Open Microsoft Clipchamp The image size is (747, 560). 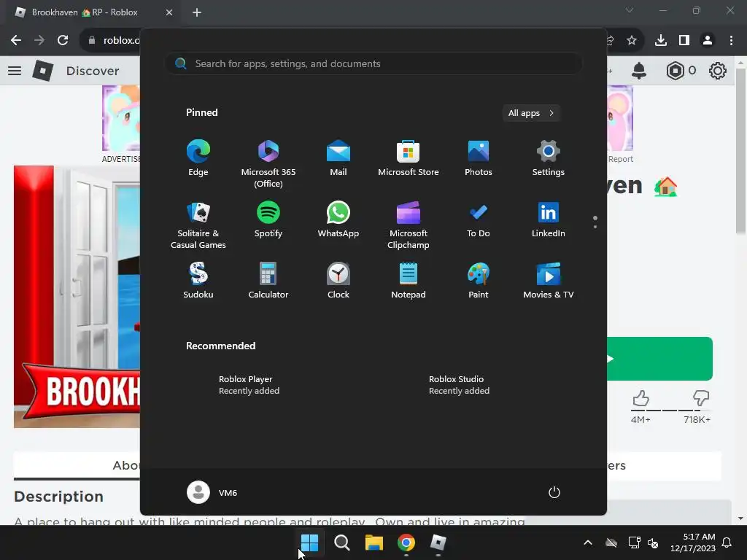pos(409,225)
